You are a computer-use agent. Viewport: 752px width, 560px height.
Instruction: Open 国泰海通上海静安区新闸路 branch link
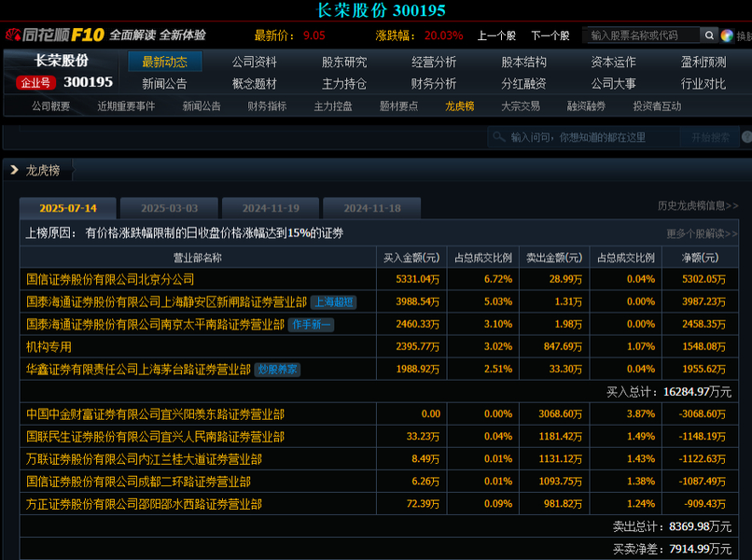[x=166, y=301]
